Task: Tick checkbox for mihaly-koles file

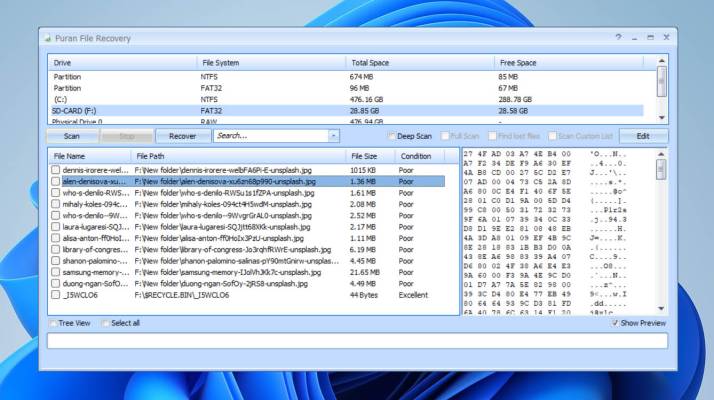Action: pyautogui.click(x=56, y=204)
